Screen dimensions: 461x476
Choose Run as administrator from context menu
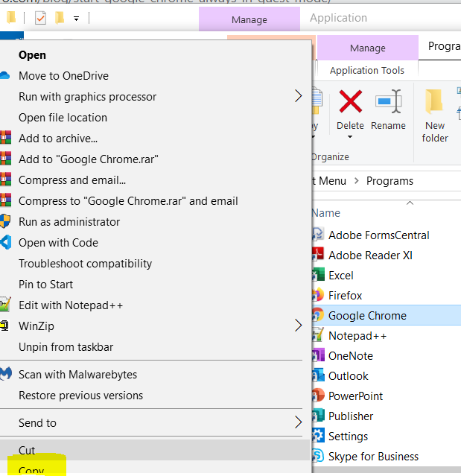(69, 221)
